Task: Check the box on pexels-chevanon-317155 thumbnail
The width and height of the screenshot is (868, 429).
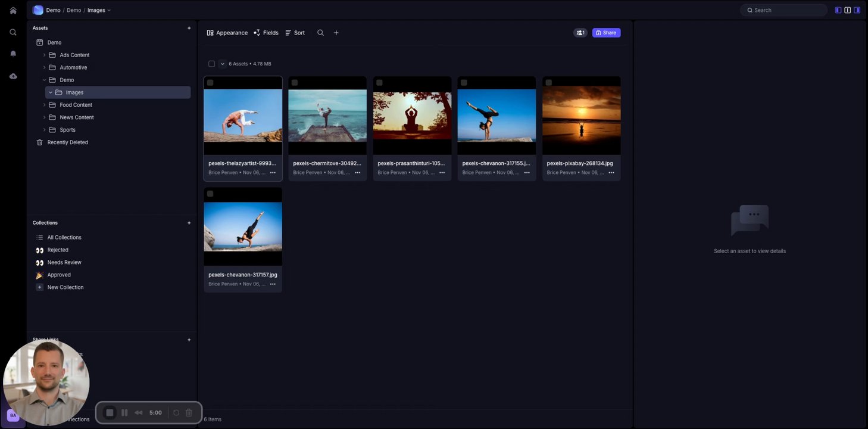Action: tap(464, 83)
